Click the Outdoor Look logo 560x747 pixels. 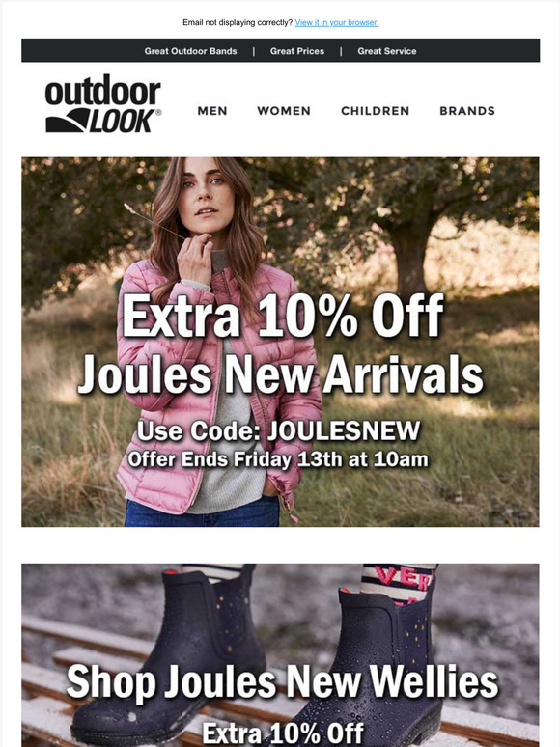(x=103, y=103)
